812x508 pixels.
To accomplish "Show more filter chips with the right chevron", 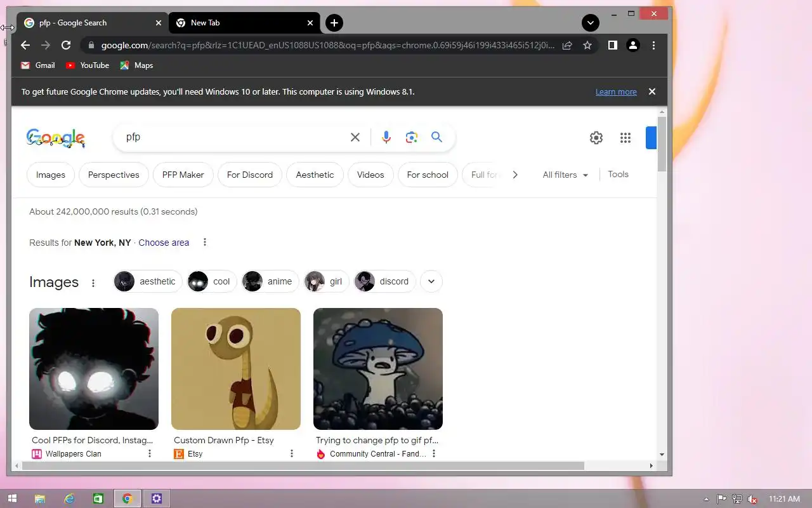I will (515, 175).
